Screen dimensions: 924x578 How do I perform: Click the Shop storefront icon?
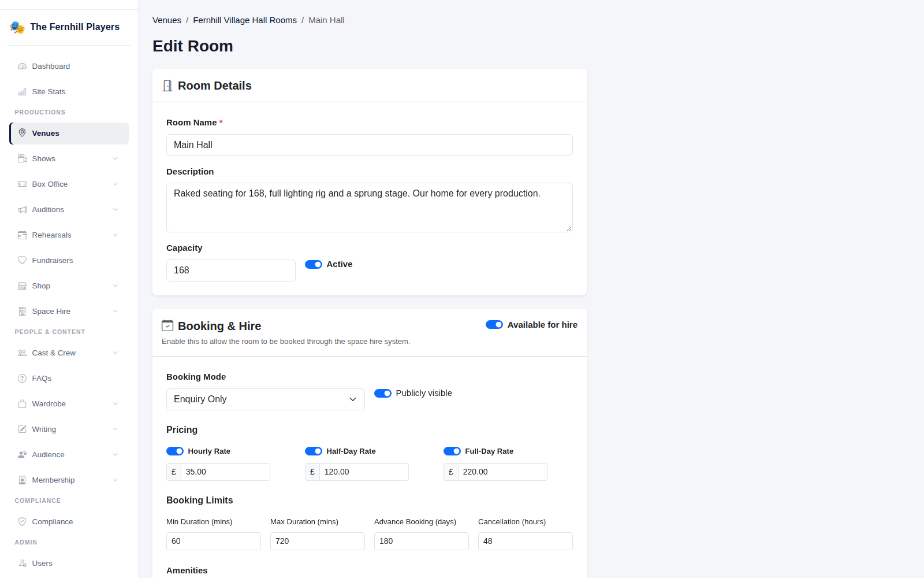point(22,286)
